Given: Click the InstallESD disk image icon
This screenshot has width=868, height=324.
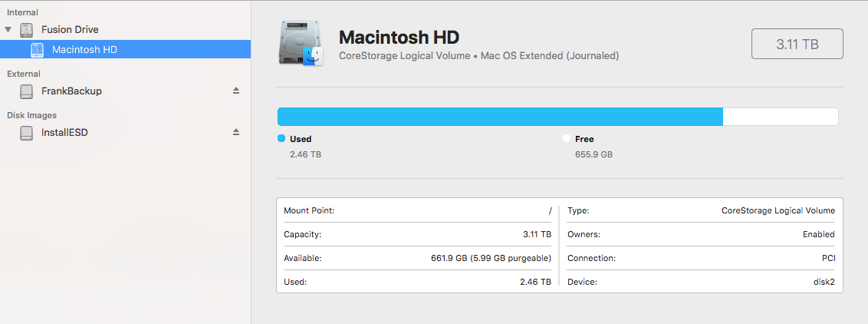Looking at the screenshot, I should pyautogui.click(x=27, y=133).
